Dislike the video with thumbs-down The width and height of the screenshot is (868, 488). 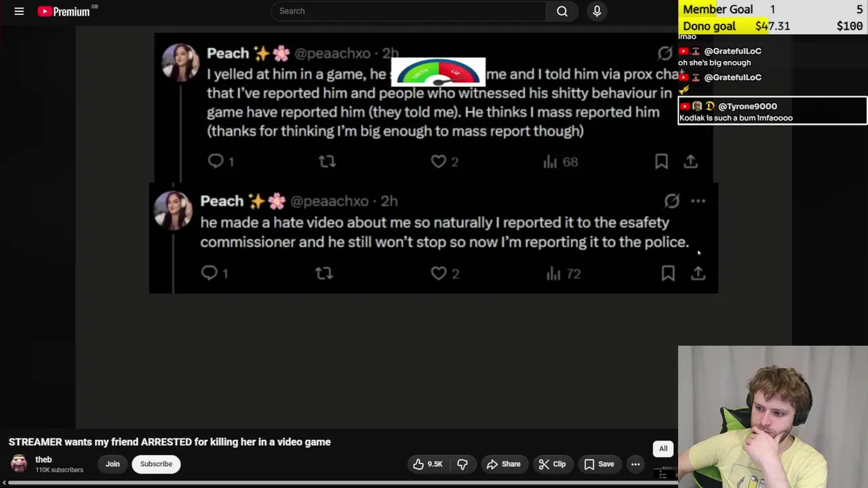coord(462,464)
